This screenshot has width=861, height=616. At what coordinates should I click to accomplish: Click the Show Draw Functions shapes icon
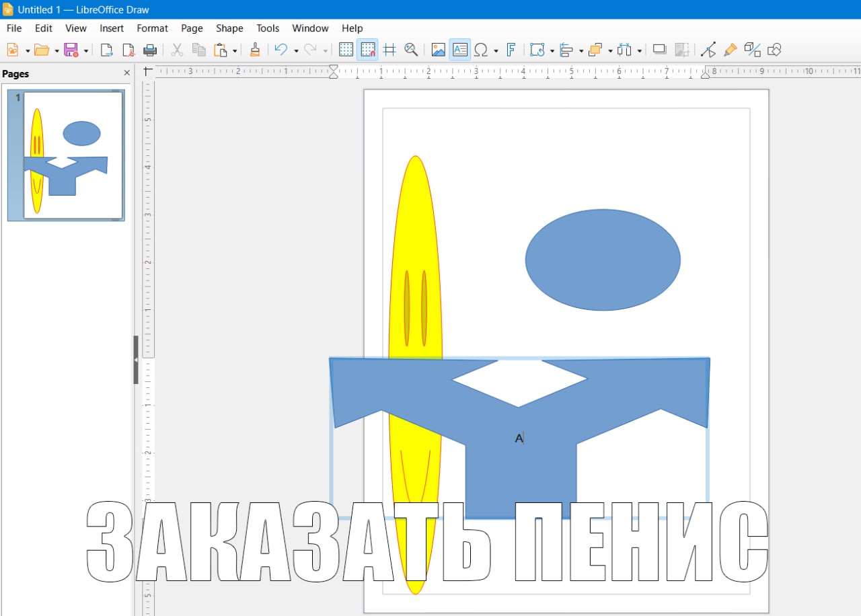point(774,50)
